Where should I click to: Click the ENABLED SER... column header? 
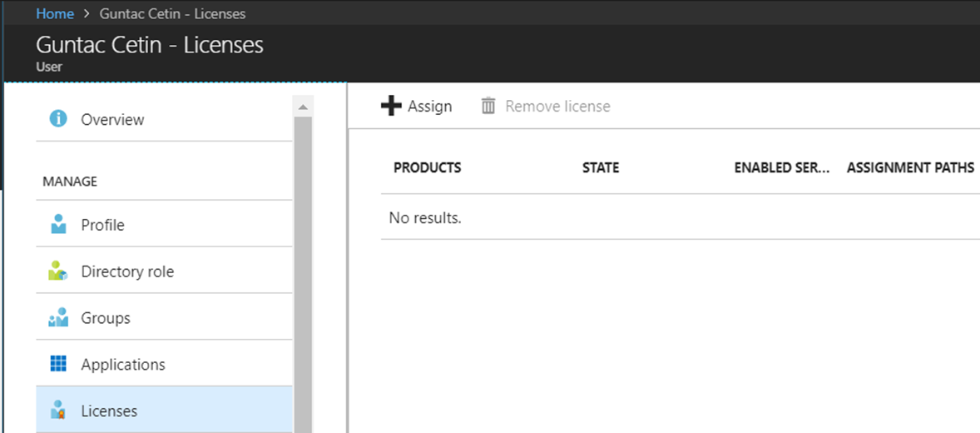782,167
